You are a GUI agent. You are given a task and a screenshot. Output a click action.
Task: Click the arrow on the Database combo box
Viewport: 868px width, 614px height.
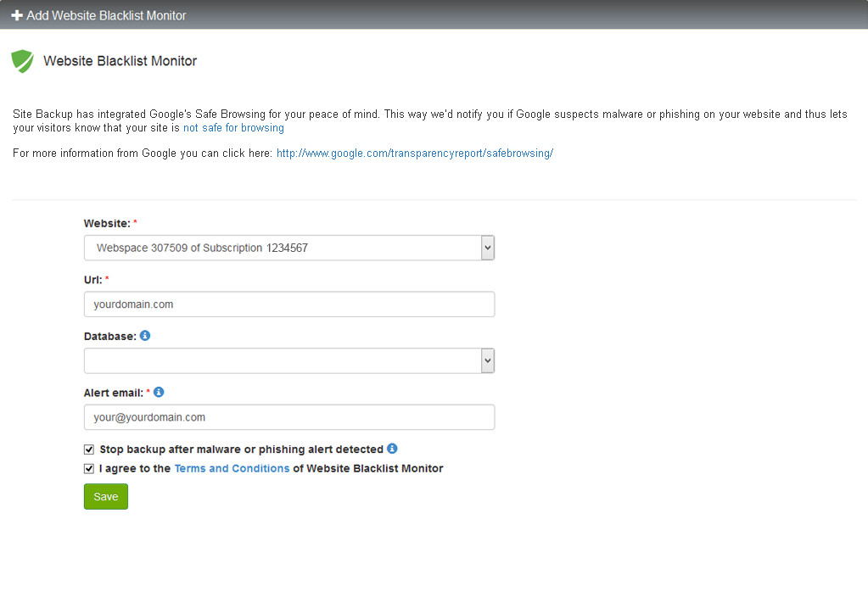[x=487, y=360]
